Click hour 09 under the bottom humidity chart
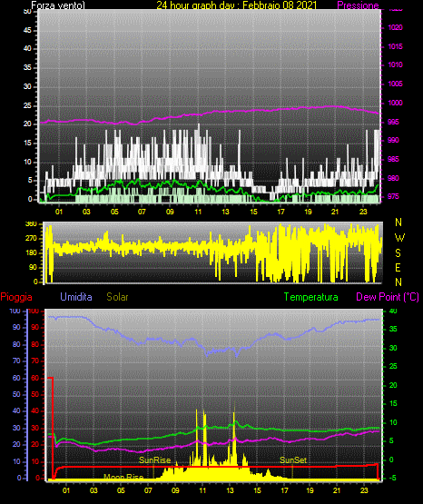Viewport: 423px width, 504px height. 175,490
